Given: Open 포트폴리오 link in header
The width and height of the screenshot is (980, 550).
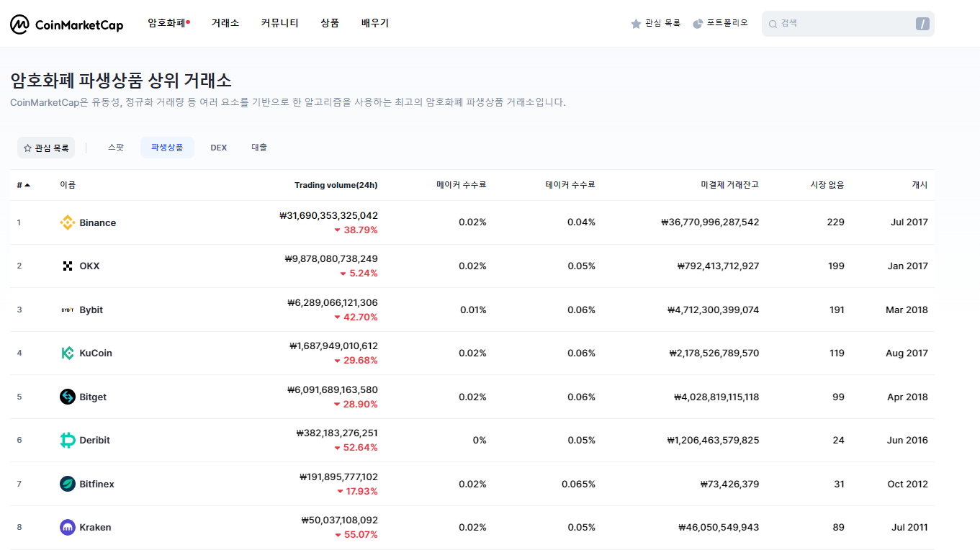Looking at the screenshot, I should point(727,23).
